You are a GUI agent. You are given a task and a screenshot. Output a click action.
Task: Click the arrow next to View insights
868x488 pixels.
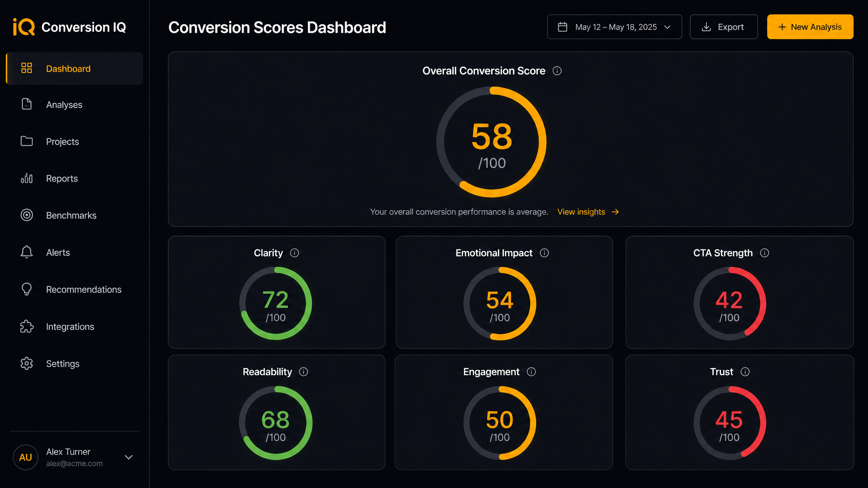coord(615,212)
